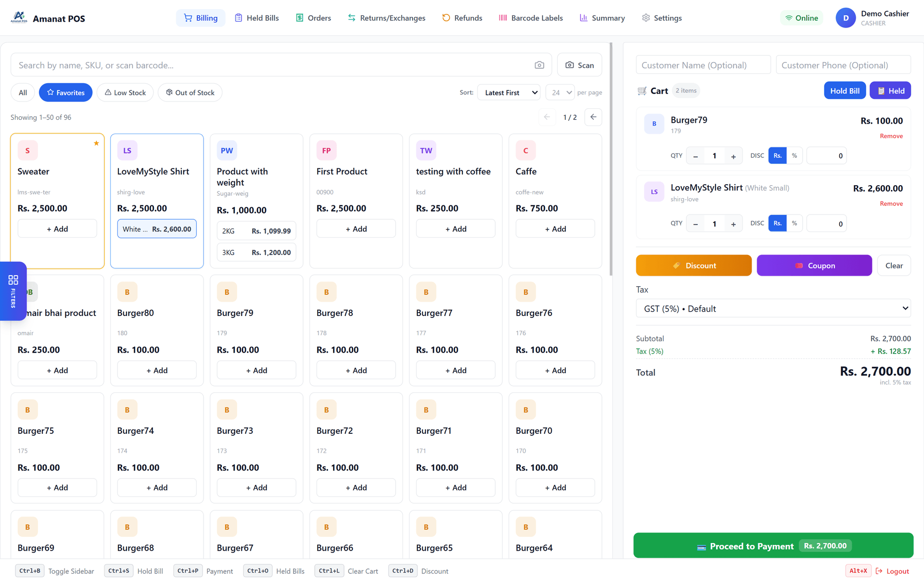Select the 2KG variant option

pos(257,231)
